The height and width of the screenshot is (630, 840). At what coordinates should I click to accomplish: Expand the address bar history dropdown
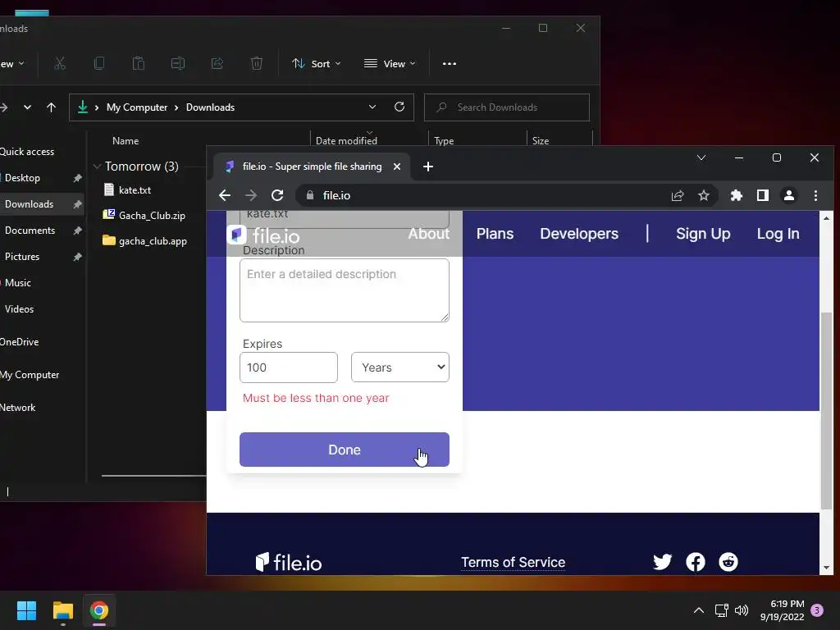tap(372, 107)
